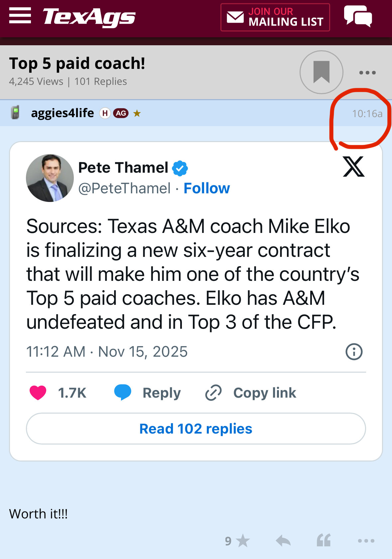The image size is (392, 559).
Task: Copy link to the tweet
Action: coord(251,393)
